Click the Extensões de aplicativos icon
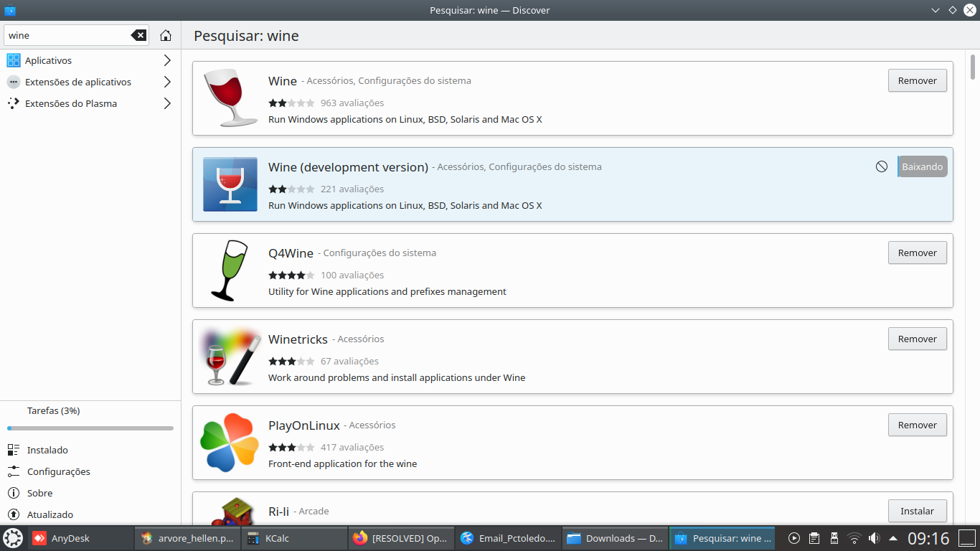Viewport: 980px width, 551px height. [14, 82]
